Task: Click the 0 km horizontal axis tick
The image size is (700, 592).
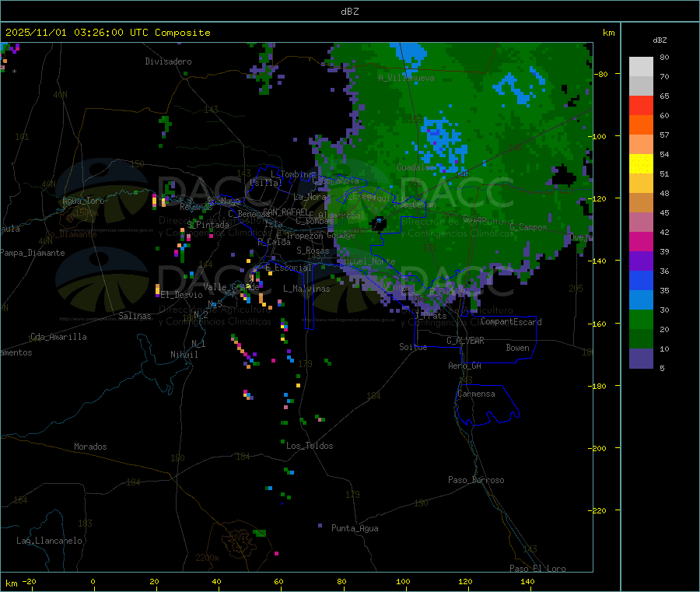Action: click(93, 582)
